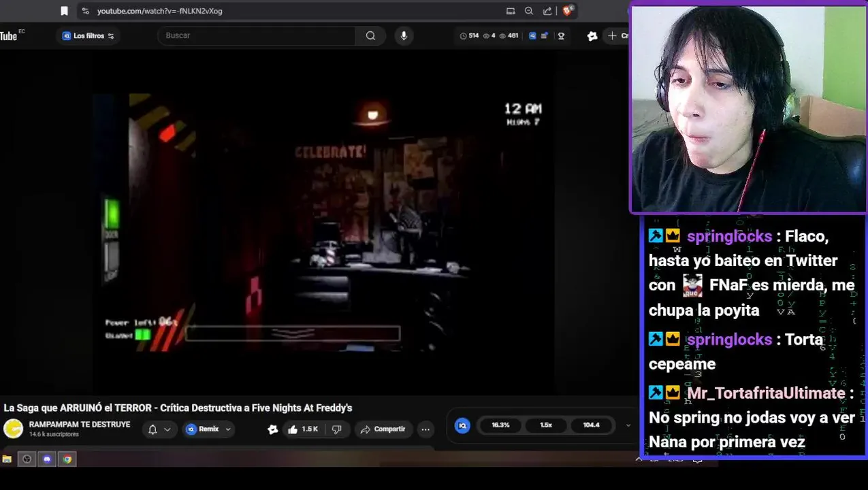Open the blue IQ icon in header

click(x=532, y=35)
